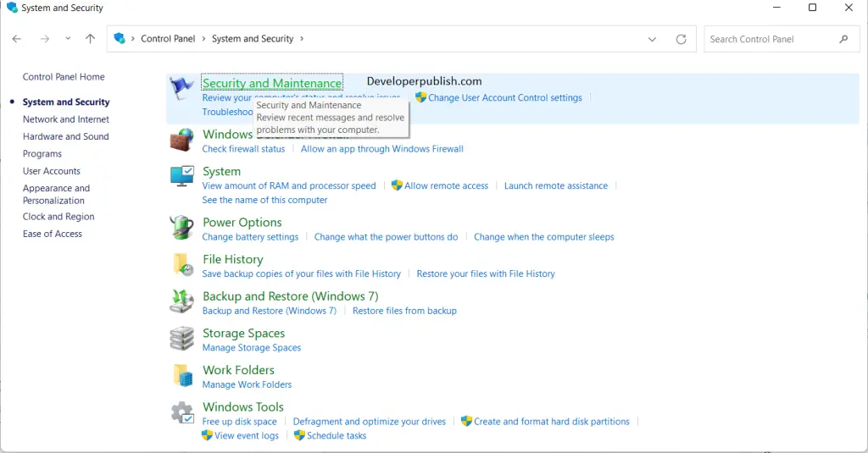Click View amount of RAM and processor speed
Image resolution: width=868 pixels, height=453 pixels.
pyautogui.click(x=289, y=185)
